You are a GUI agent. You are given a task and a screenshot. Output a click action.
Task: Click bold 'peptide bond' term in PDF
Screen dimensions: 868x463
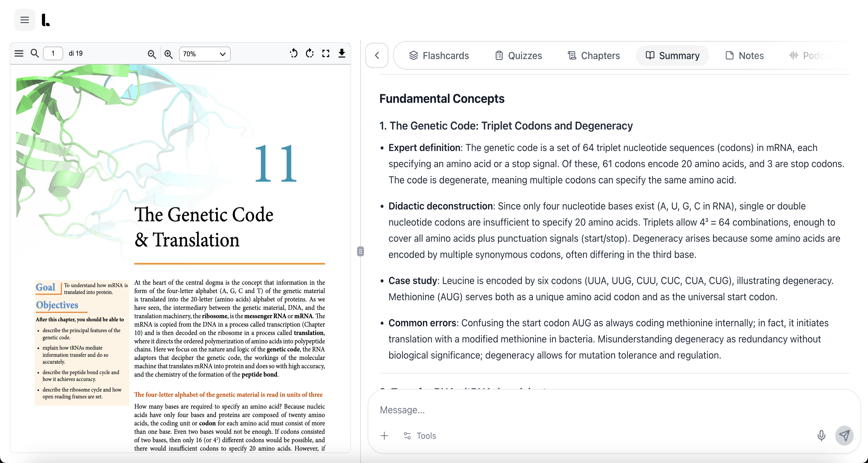click(x=259, y=374)
